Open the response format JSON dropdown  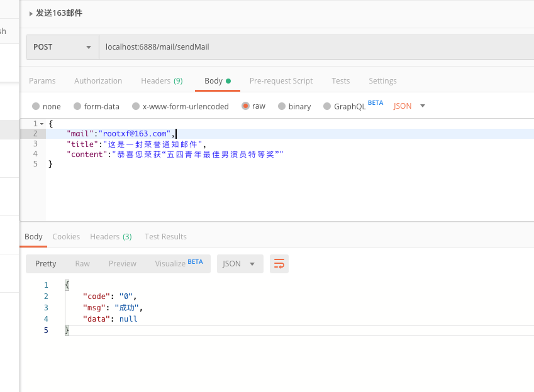click(240, 264)
